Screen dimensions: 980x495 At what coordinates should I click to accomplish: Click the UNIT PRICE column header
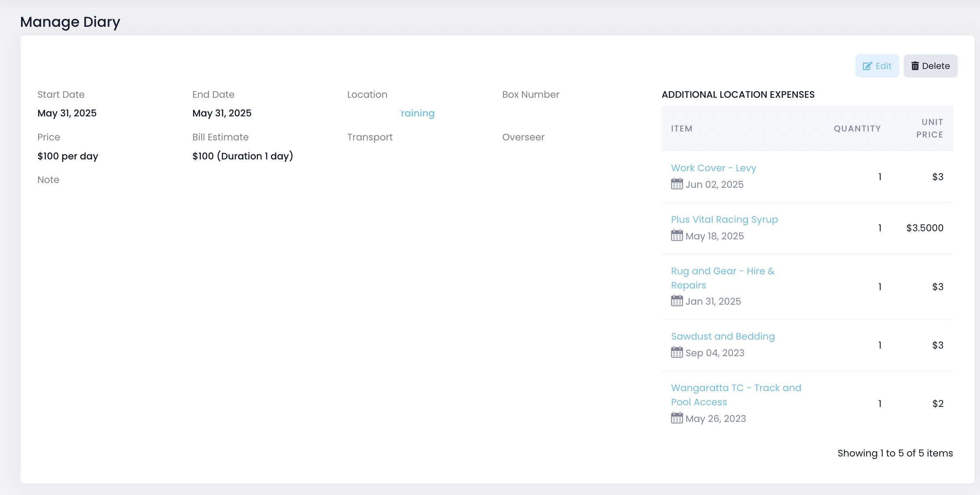point(929,128)
